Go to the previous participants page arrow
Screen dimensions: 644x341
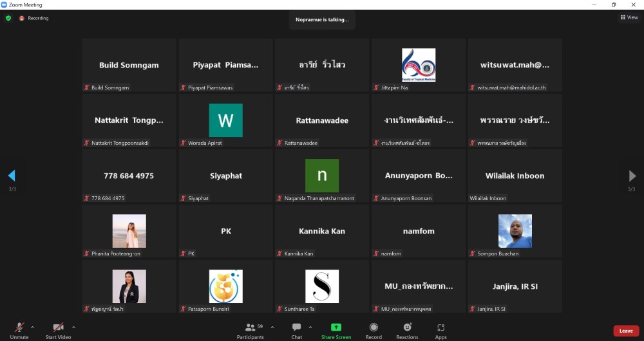tap(12, 176)
